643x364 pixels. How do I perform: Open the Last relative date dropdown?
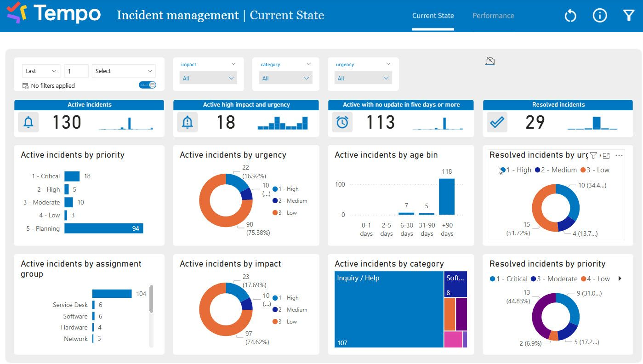(41, 71)
